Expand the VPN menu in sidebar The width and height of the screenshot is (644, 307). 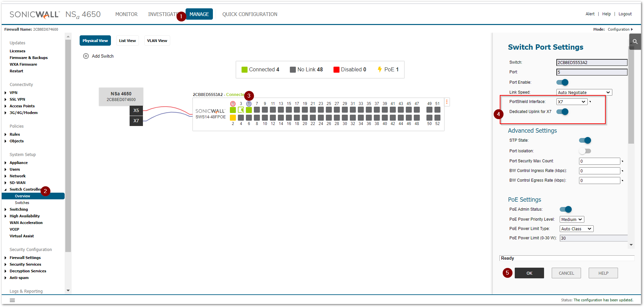pyautogui.click(x=6, y=93)
